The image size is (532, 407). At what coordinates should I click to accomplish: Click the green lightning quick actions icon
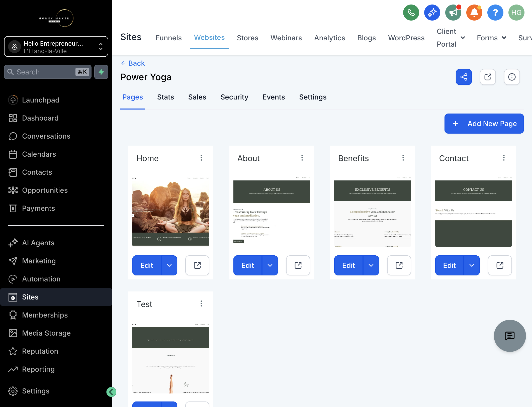pos(101,72)
